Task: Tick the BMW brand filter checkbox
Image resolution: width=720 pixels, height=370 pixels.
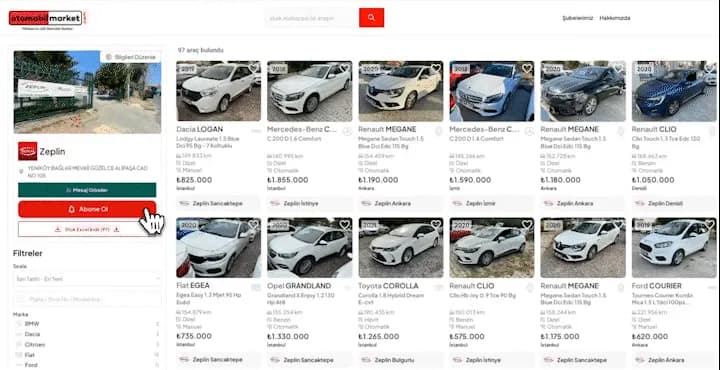Action: point(19,324)
